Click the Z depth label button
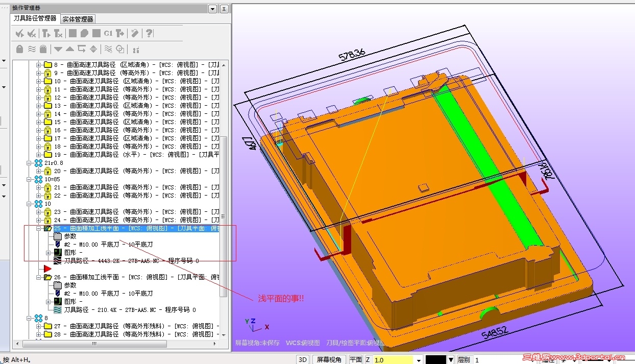635x364 pixels. (x=368, y=359)
